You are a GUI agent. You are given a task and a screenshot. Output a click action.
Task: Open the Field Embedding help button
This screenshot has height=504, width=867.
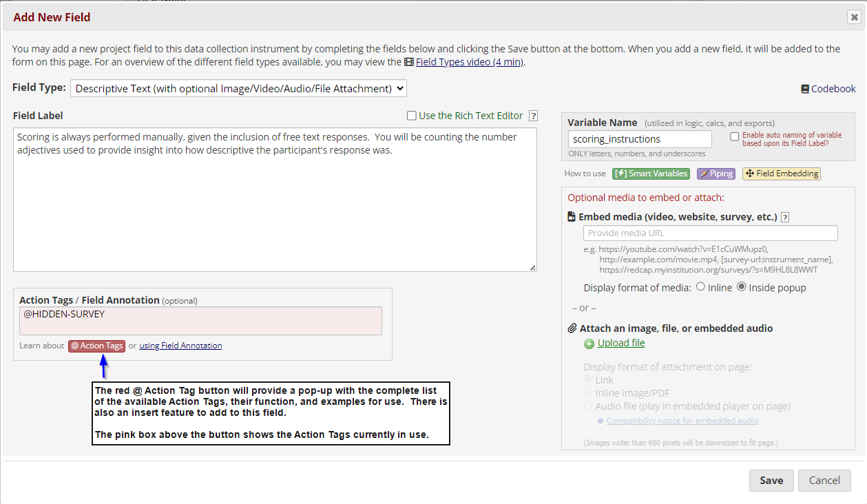[781, 174]
